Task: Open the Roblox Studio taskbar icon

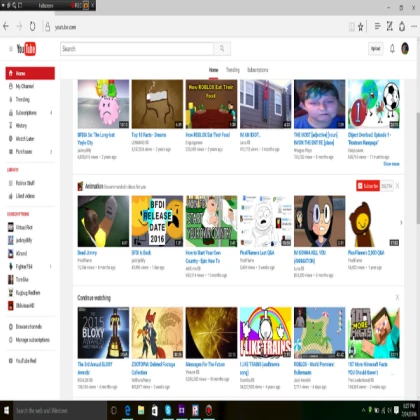Action: (x=195, y=411)
